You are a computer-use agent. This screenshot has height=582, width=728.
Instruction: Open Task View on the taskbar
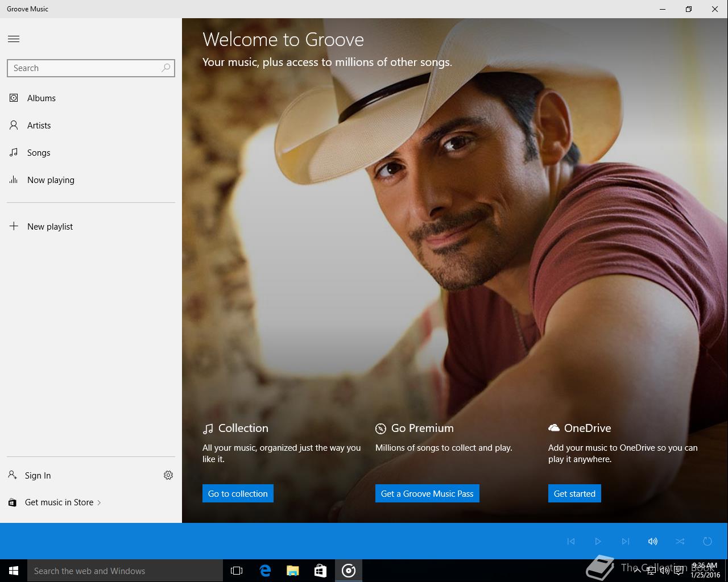(x=237, y=571)
